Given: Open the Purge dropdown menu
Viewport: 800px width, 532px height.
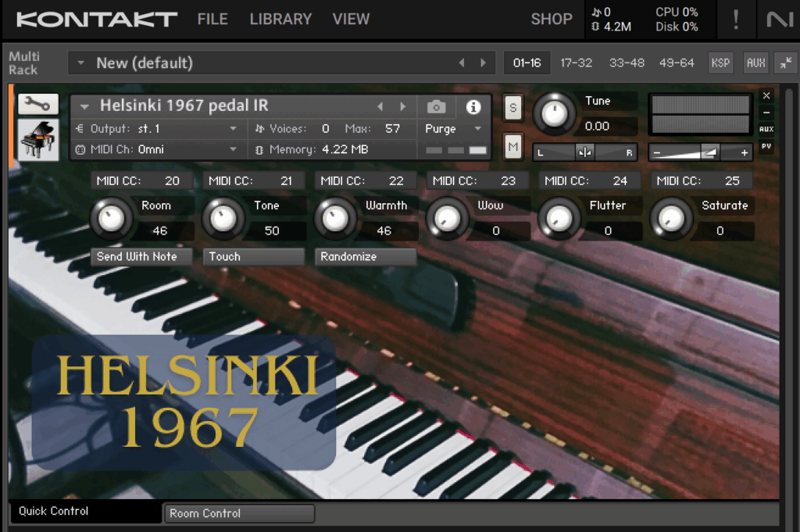Looking at the screenshot, I should [454, 129].
